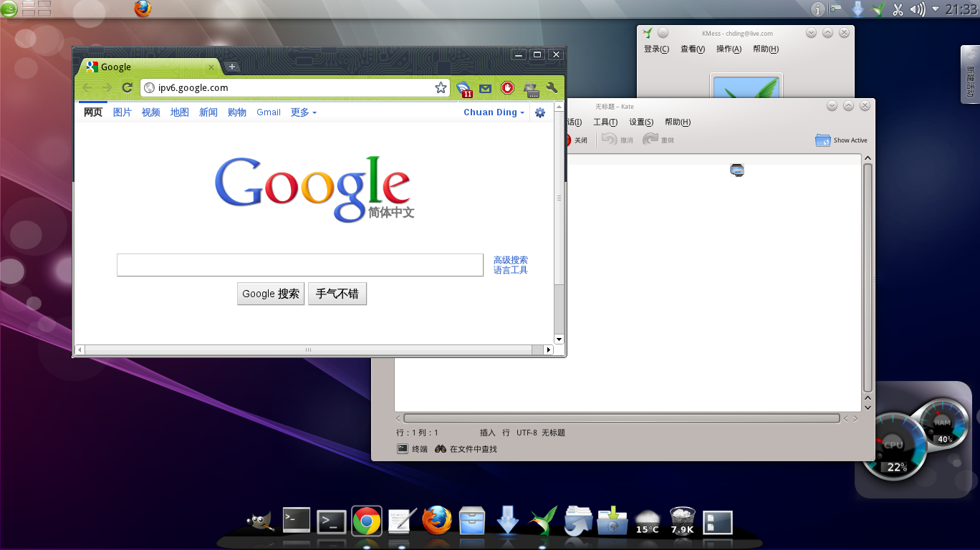The image size is (980, 550).
Task: Click the 手气不错 button
Action: click(337, 294)
